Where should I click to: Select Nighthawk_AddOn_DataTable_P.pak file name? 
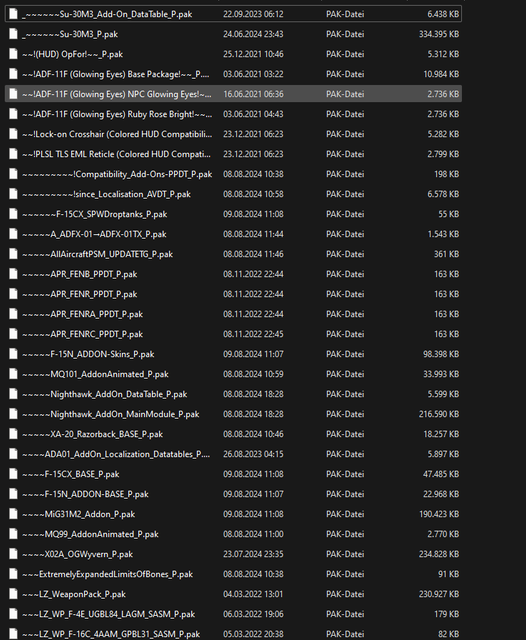click(104, 394)
